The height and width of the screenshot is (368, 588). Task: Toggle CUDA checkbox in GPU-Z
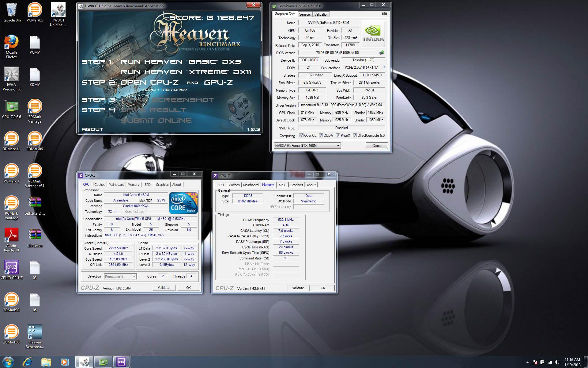tap(321, 136)
